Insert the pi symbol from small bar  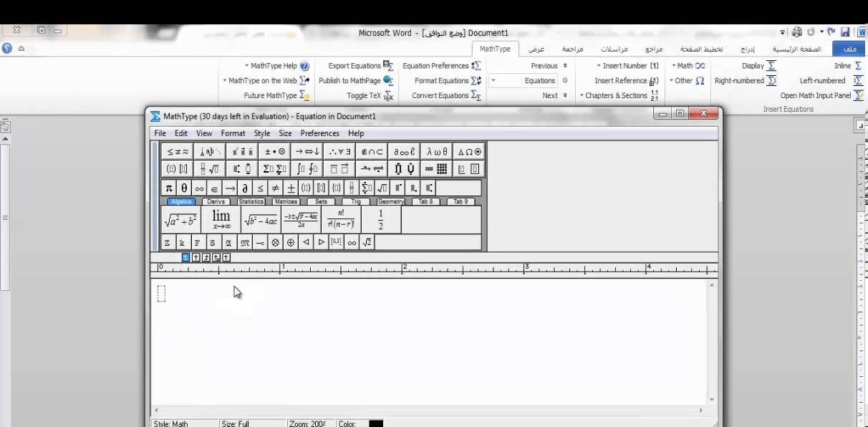click(169, 188)
